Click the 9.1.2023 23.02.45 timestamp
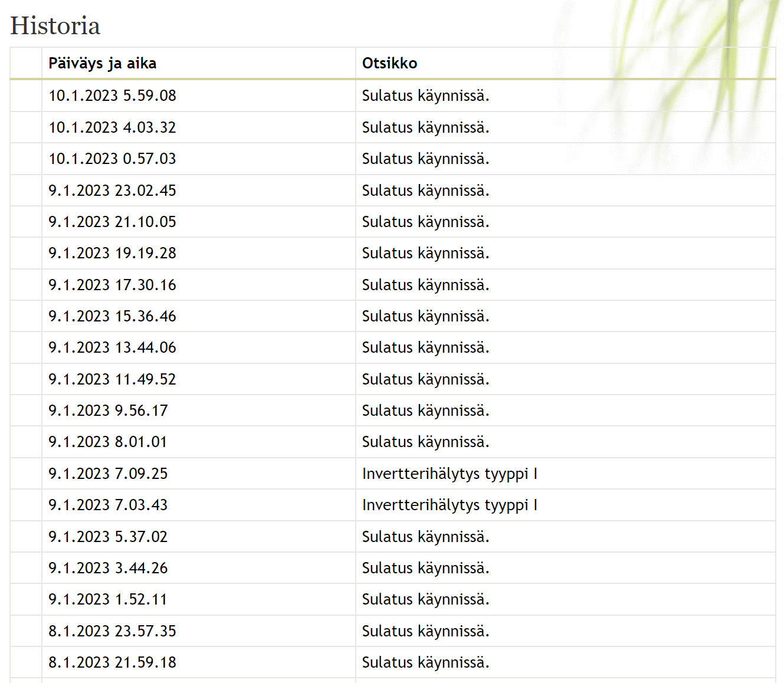The width and height of the screenshot is (784, 683). (112, 191)
